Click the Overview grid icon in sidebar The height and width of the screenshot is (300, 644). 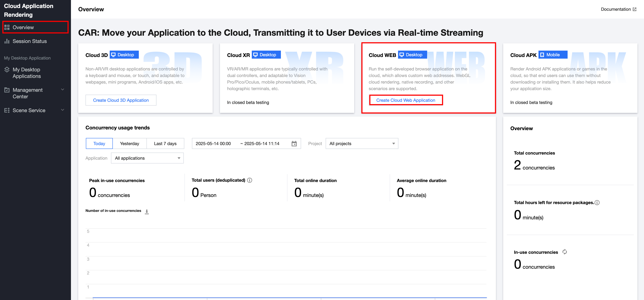7,27
